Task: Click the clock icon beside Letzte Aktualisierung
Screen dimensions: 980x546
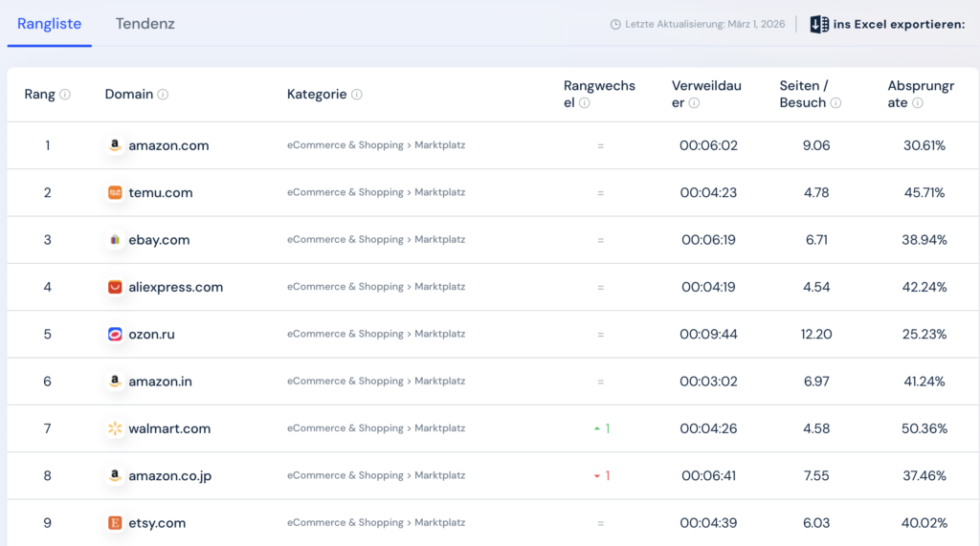Action: tap(615, 25)
